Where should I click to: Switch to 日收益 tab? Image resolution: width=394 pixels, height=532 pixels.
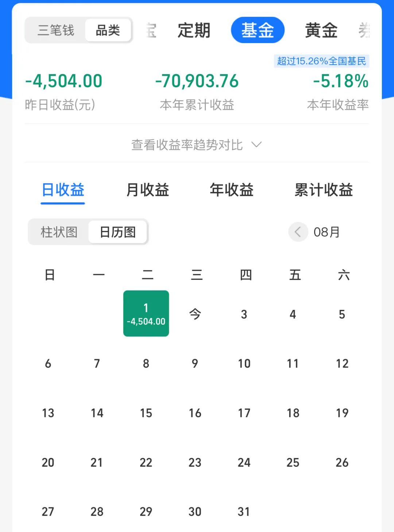click(63, 190)
